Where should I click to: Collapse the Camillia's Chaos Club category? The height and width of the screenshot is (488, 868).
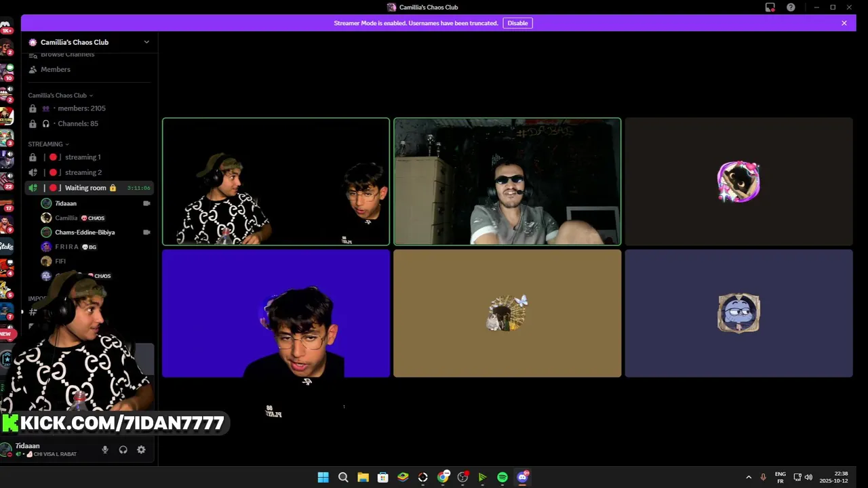click(60, 96)
